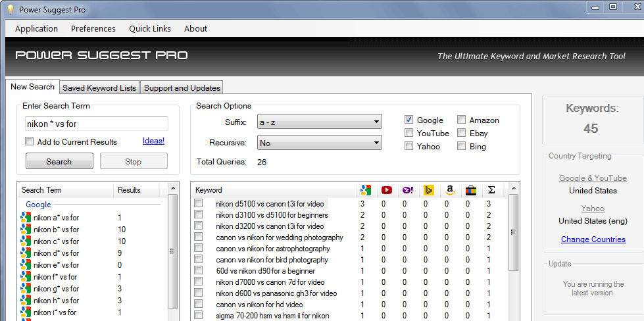Viewport: 644px width, 321px height.
Task: Click the Amazon column header icon
Action: click(450, 190)
